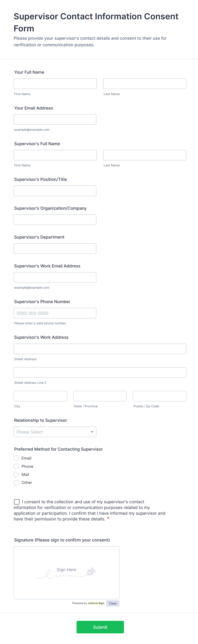
Task: Click the Your Email Address field
Action: pyautogui.click(x=55, y=120)
